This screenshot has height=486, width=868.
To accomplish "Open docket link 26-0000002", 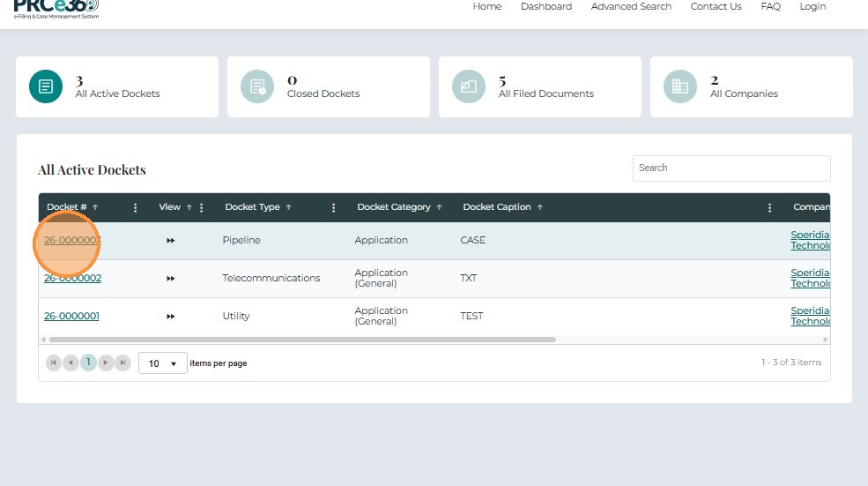I will point(72,279).
